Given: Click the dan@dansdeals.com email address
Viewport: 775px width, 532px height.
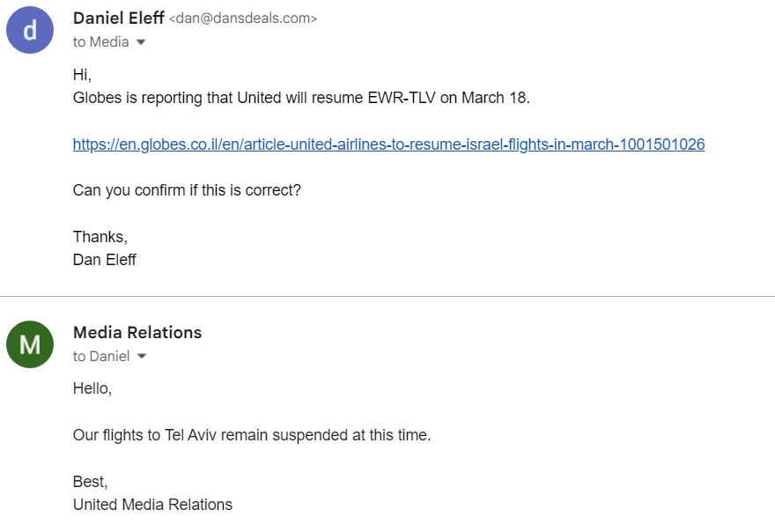Looking at the screenshot, I should pos(243,18).
